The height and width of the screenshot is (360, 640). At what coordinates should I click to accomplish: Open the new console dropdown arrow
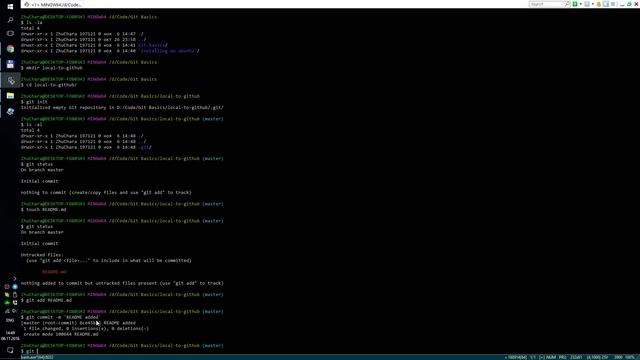point(581,4)
